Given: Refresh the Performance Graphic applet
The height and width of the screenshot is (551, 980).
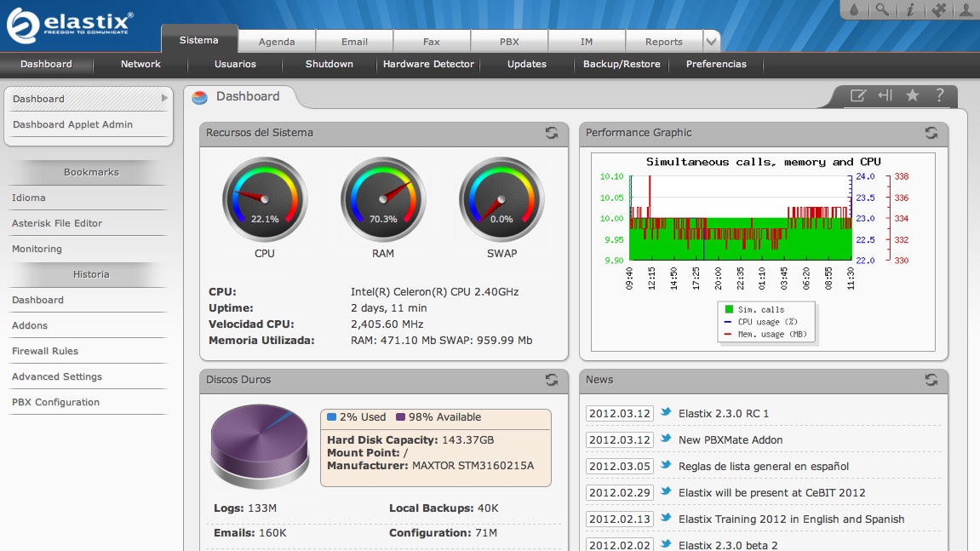Looking at the screenshot, I should (931, 133).
